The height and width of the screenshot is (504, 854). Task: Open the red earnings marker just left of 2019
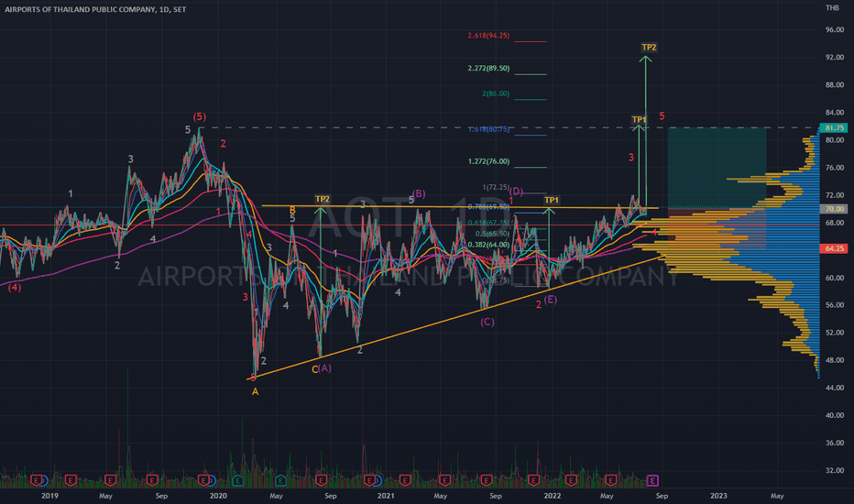pos(37,480)
